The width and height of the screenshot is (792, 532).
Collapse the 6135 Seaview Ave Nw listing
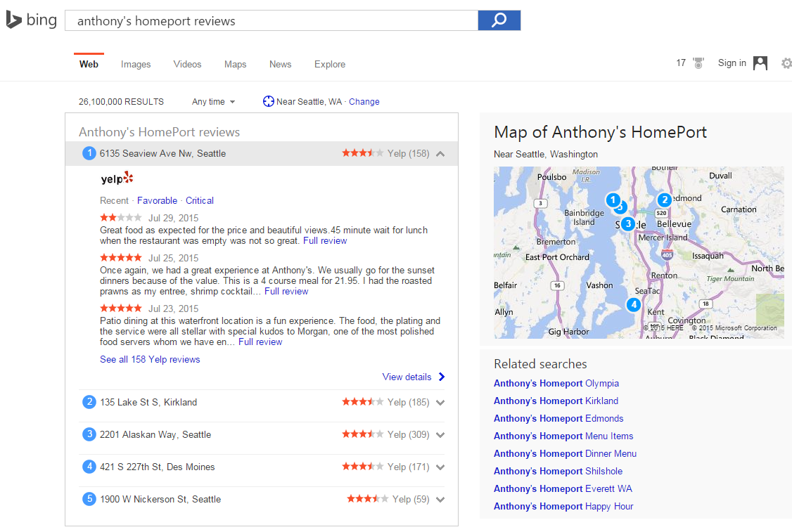click(x=440, y=153)
